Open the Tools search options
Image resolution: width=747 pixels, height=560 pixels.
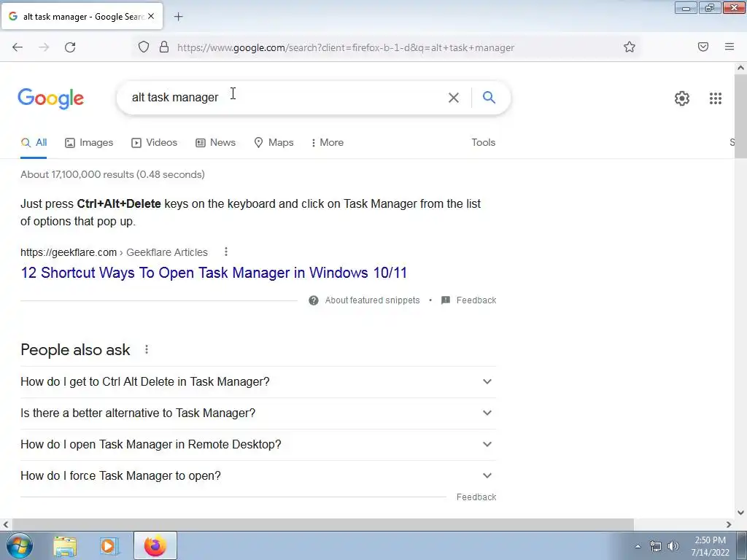tap(483, 143)
